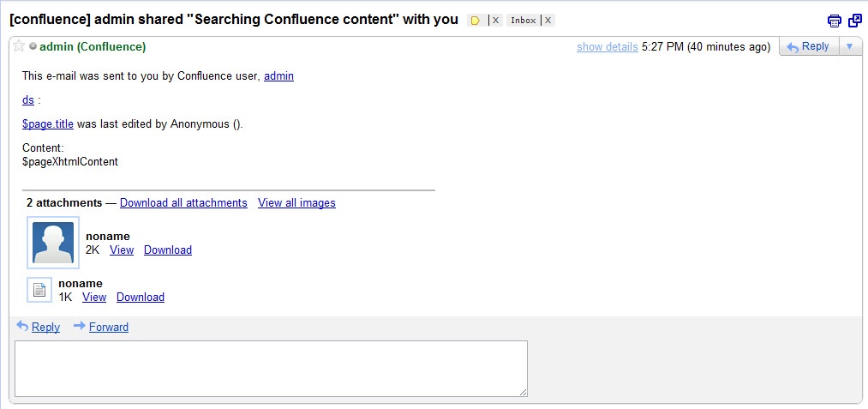Click the $page.title link

[48, 124]
